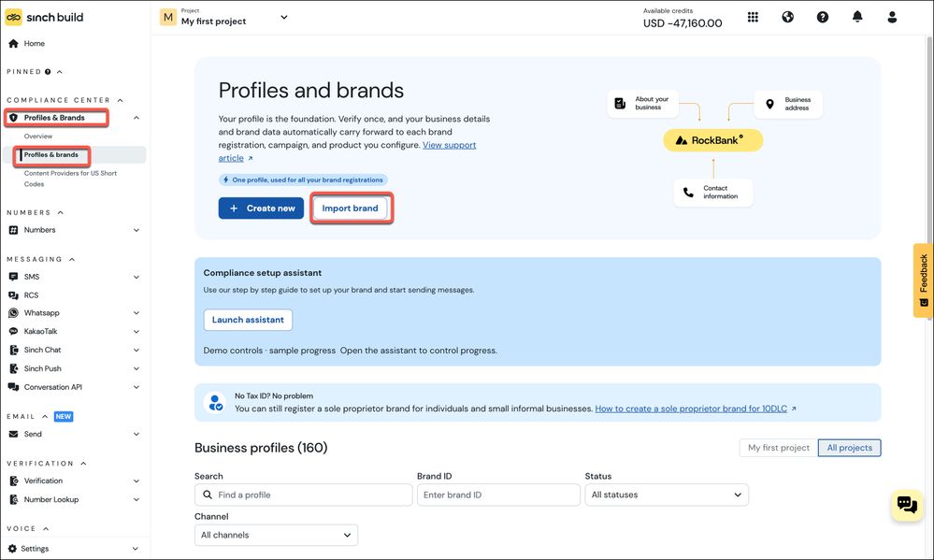The height and width of the screenshot is (560, 934).
Task: Click the Enter brand ID field
Action: (498, 495)
